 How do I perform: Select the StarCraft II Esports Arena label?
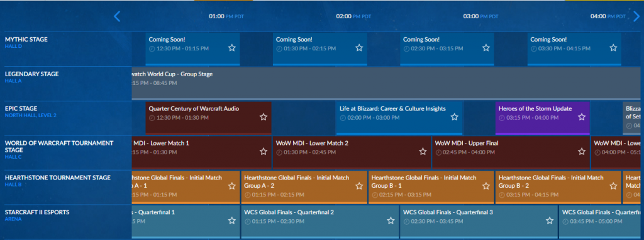click(37, 215)
